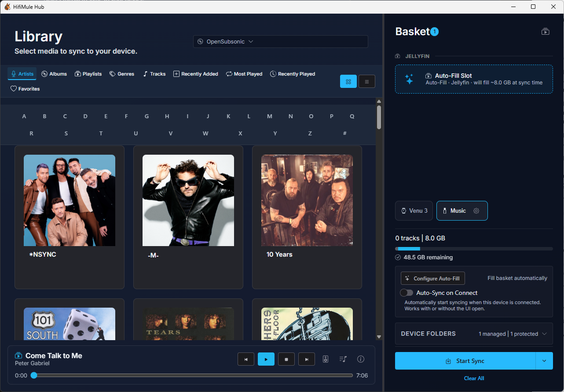This screenshot has width=564, height=392.
Task: Switch to the Artists tab
Action: coord(22,74)
